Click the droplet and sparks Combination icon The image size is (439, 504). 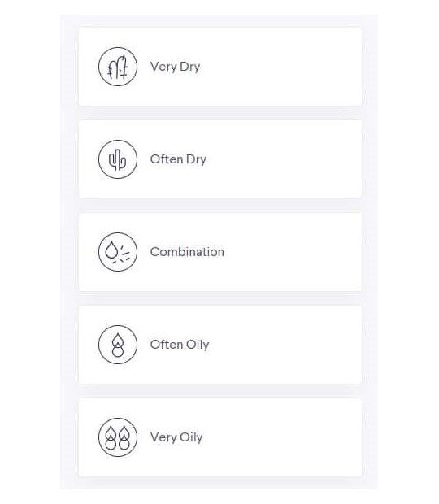tap(118, 252)
